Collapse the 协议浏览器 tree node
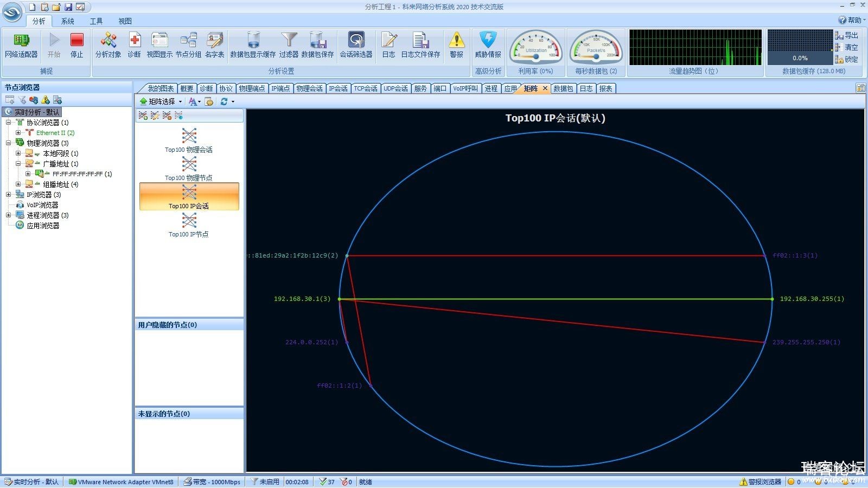868x488 pixels. coord(9,123)
